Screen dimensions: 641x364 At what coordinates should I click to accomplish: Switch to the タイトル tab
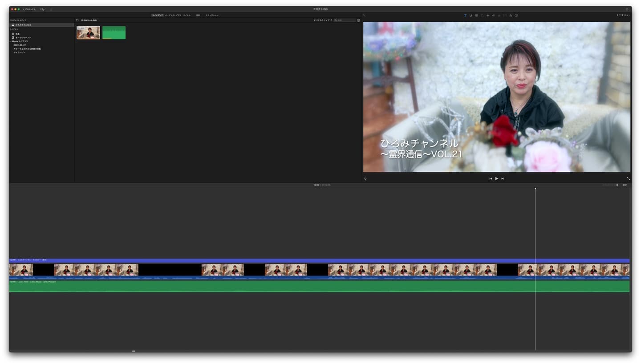(187, 15)
